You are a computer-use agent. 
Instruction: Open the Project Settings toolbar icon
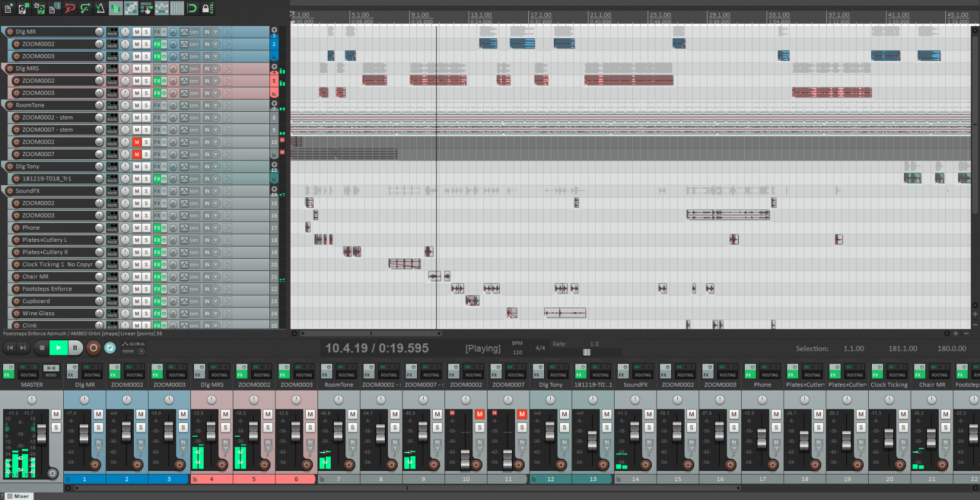tap(54, 9)
